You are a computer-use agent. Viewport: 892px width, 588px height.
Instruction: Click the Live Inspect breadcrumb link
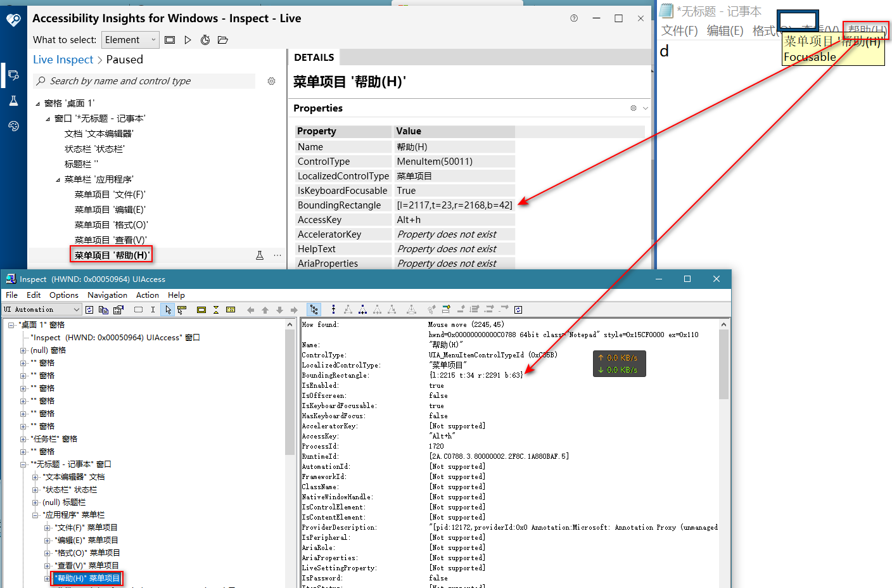pos(63,59)
